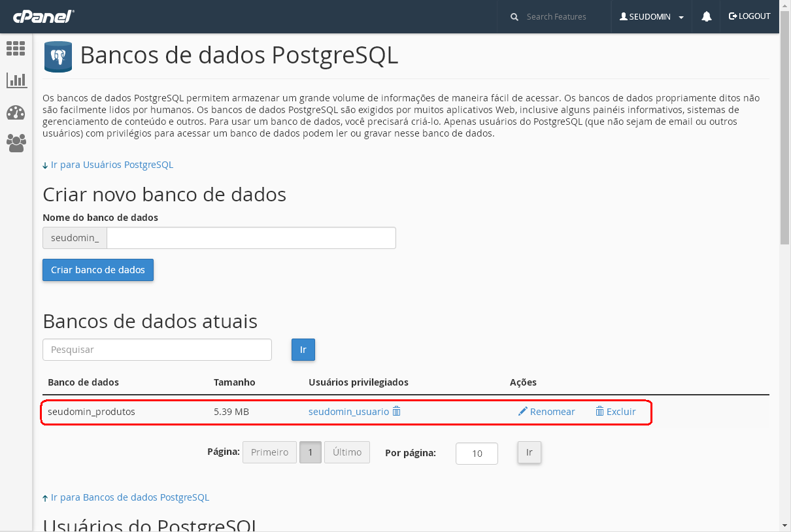Click the logout icon in header

pos(733,16)
